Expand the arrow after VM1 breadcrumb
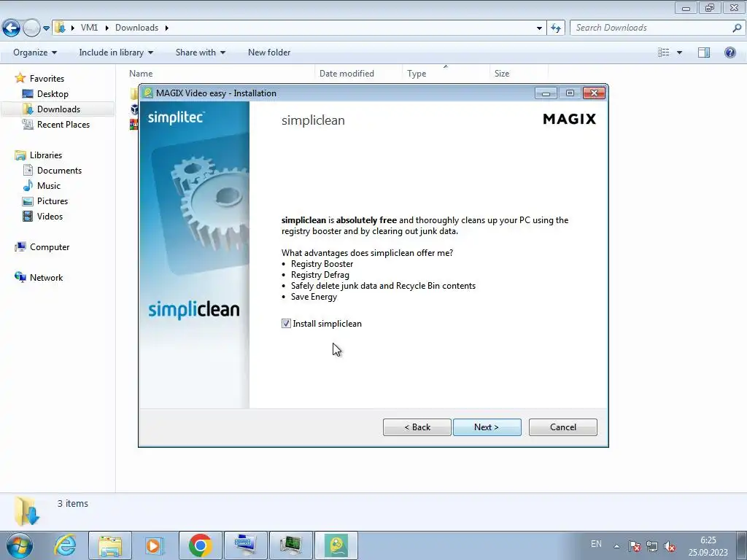This screenshot has width=747, height=560. tap(107, 28)
